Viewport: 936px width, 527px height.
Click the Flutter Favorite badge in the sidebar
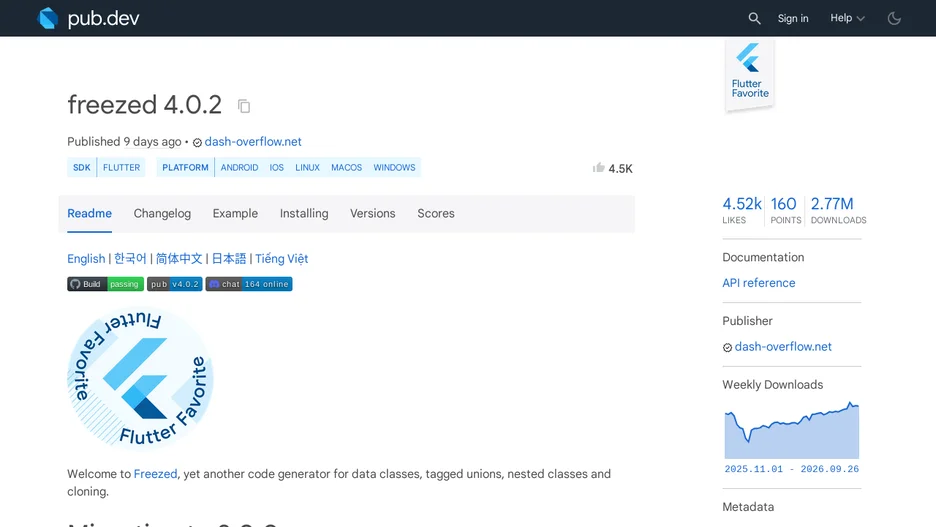click(750, 75)
